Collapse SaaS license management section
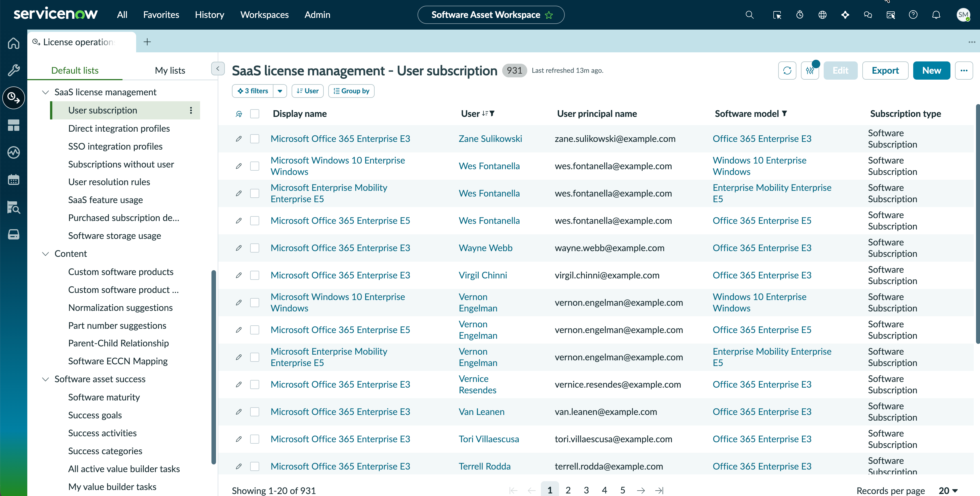The height and width of the screenshot is (496, 980). (45, 92)
